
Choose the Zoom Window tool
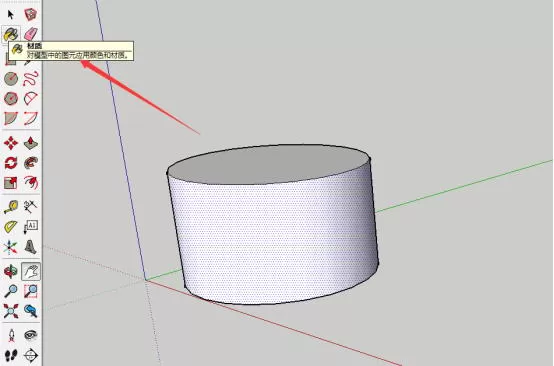31,291
